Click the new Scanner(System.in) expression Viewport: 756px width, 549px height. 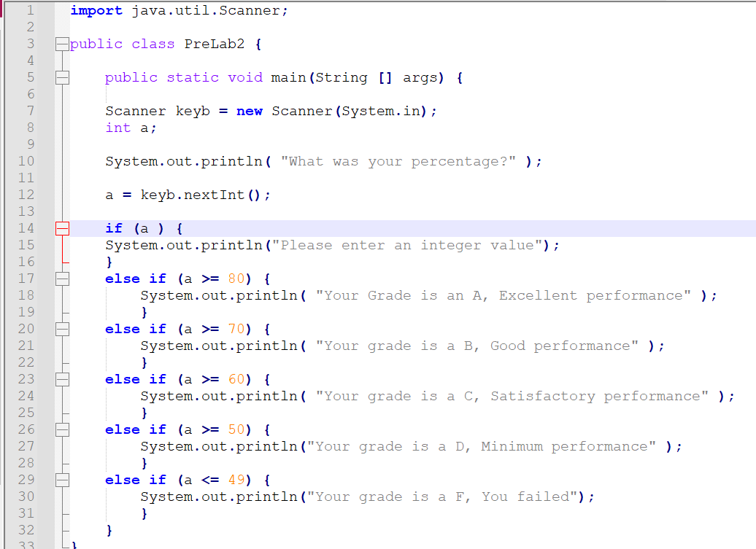(x=336, y=110)
